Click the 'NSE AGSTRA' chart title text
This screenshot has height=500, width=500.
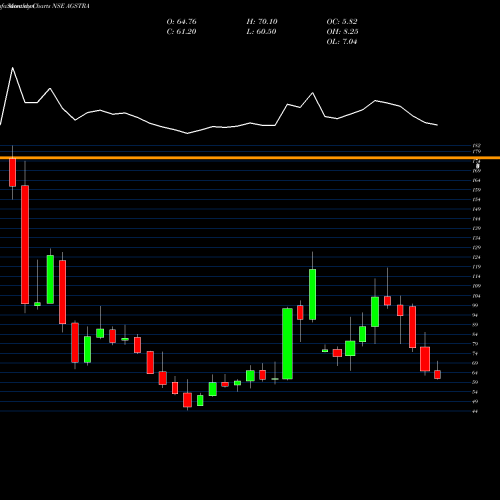click(x=71, y=6)
